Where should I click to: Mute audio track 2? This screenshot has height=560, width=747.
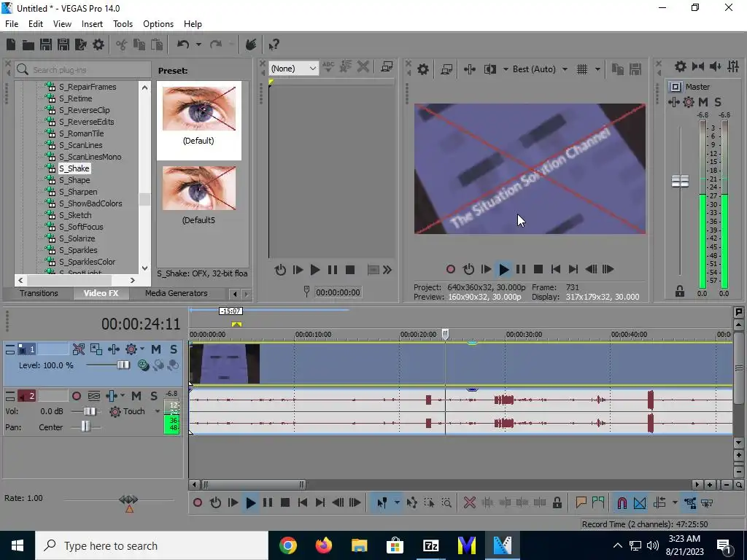pos(136,396)
